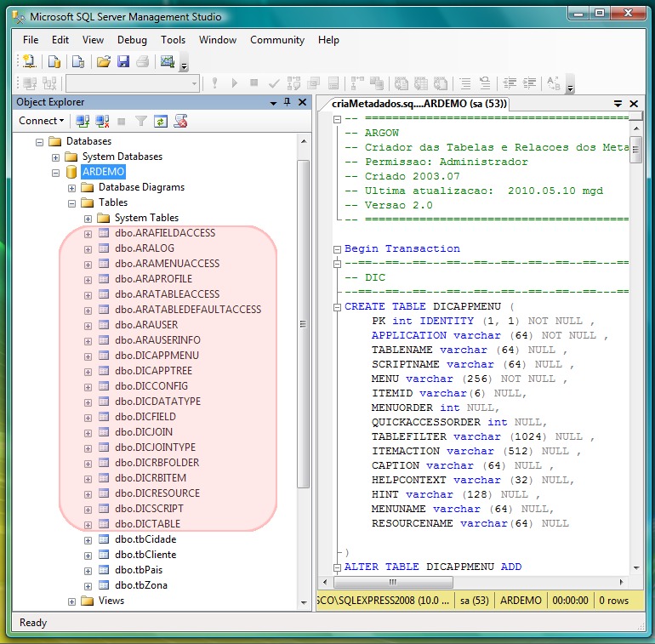Screen dimensions: 655x644
Task: Click the '0 rows' status bar entry
Action: pos(613,601)
